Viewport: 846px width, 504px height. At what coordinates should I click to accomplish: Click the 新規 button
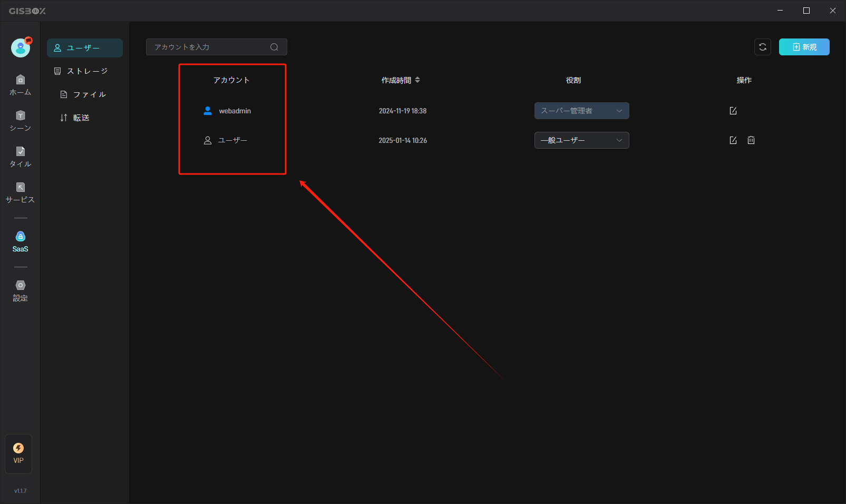coord(804,47)
